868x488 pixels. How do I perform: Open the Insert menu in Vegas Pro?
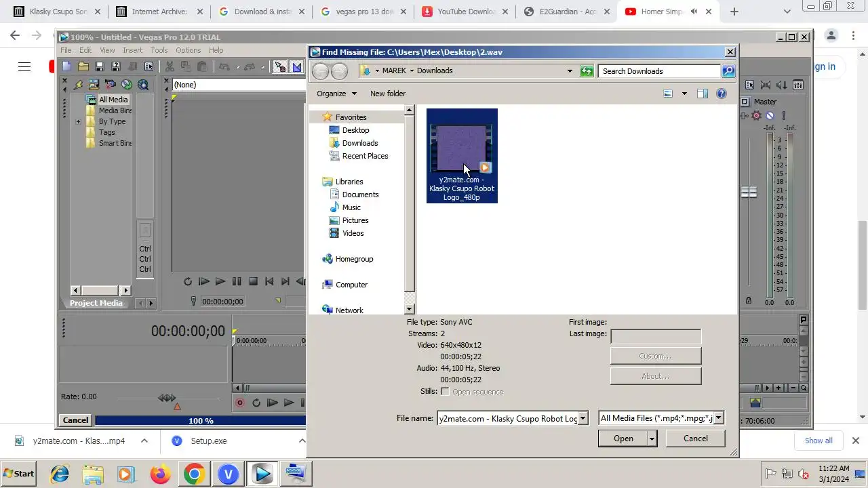tap(132, 50)
